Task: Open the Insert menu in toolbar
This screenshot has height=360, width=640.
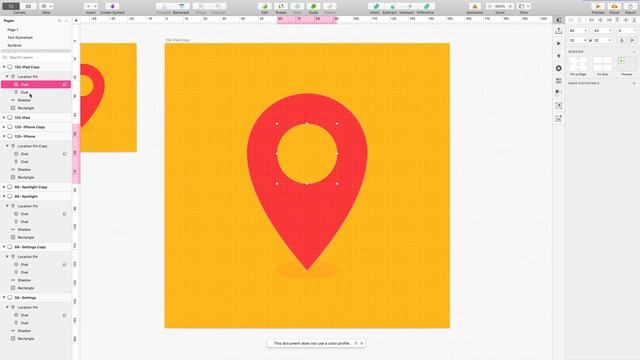Action: coord(91,7)
